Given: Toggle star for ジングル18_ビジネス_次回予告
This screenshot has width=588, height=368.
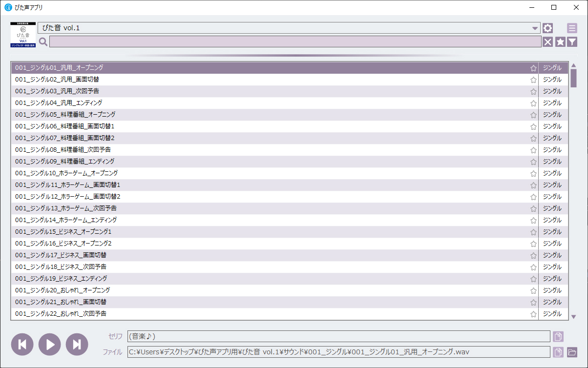Looking at the screenshot, I should (x=533, y=267).
